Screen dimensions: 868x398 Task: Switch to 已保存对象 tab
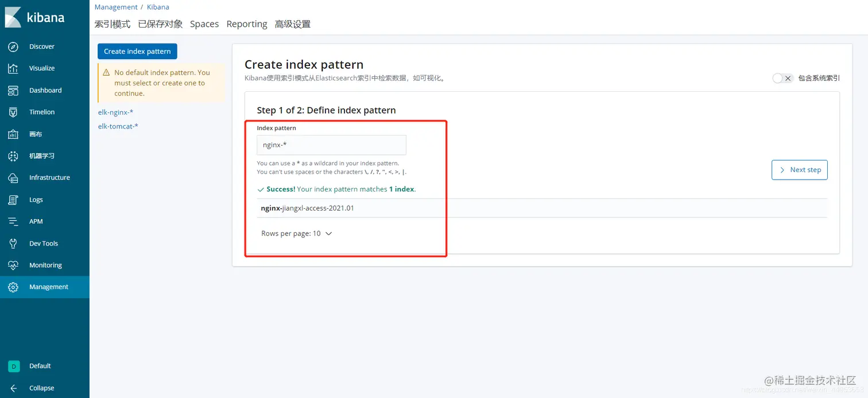tap(161, 24)
